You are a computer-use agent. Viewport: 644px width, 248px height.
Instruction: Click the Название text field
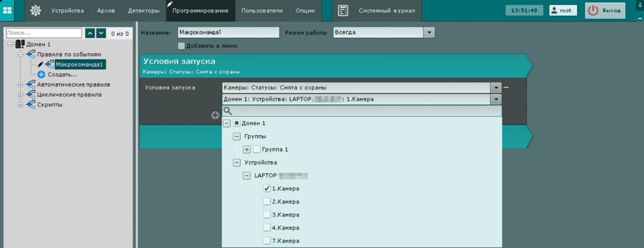point(228,32)
